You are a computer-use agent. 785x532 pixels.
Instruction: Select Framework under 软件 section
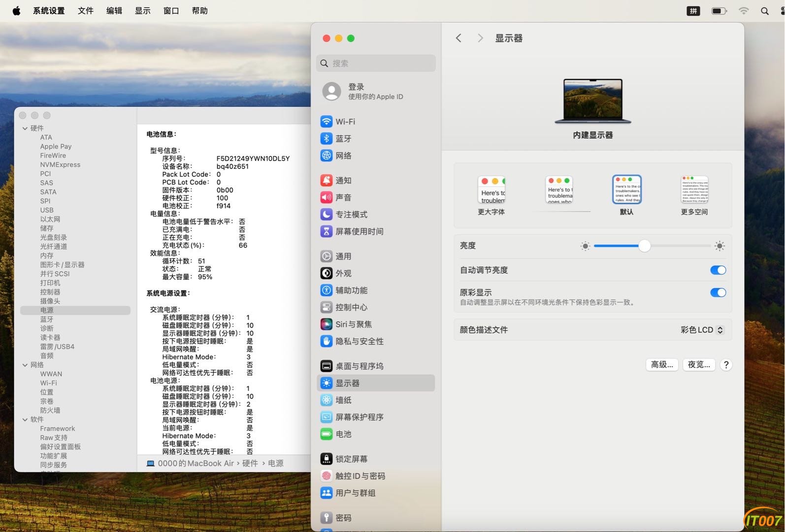click(58, 429)
